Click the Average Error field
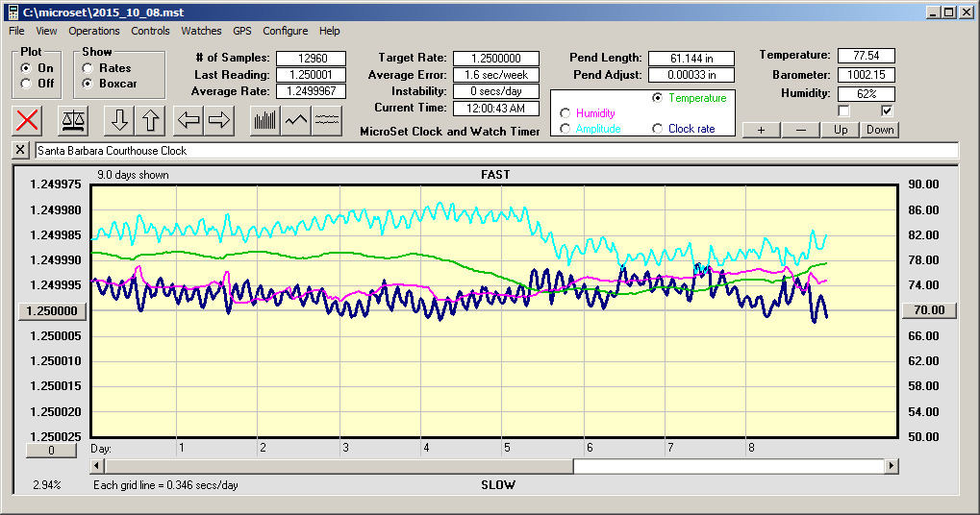980x515 pixels. pos(496,75)
